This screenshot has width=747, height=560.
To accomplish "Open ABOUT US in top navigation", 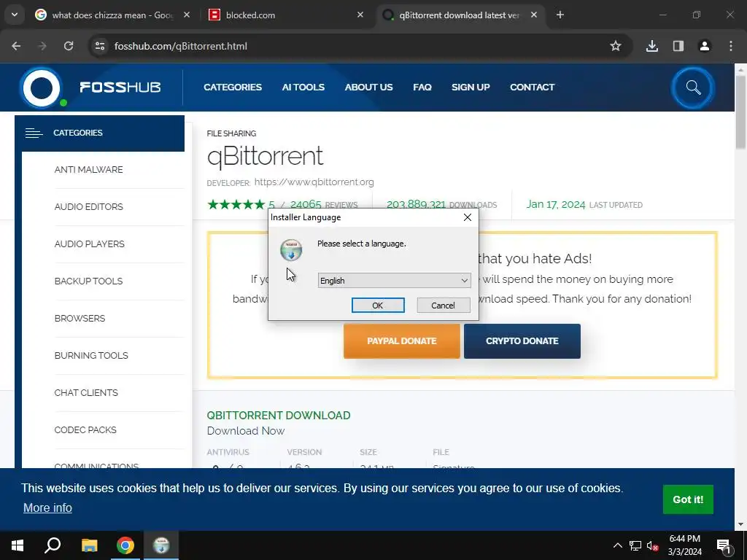I will (x=368, y=87).
